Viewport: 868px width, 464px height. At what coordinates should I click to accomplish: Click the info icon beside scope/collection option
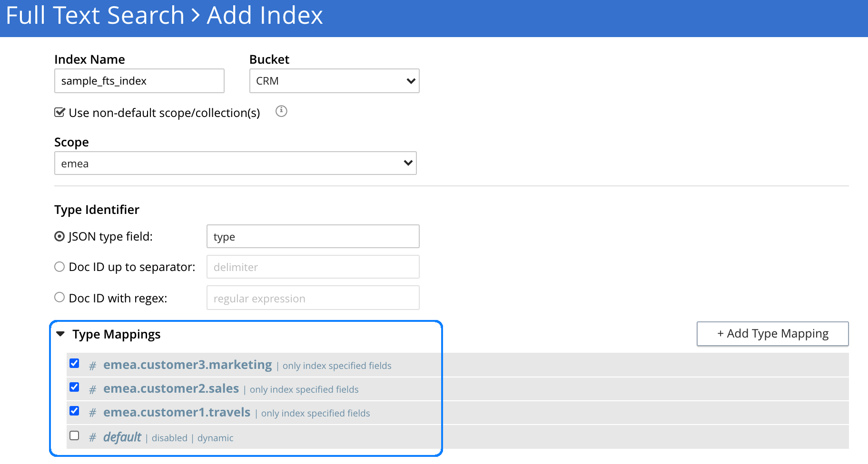pos(281,111)
